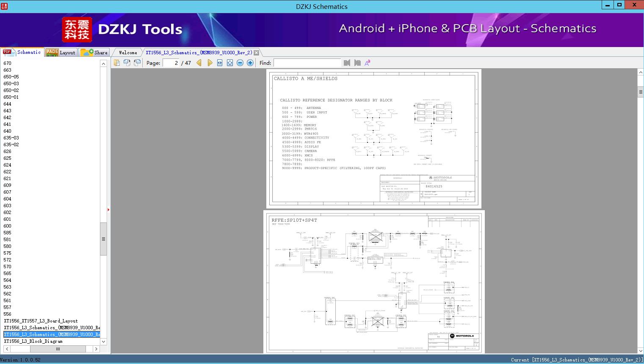Zoom in with the plus icon
Viewport: 644px width, 364px height.
pyautogui.click(x=250, y=63)
